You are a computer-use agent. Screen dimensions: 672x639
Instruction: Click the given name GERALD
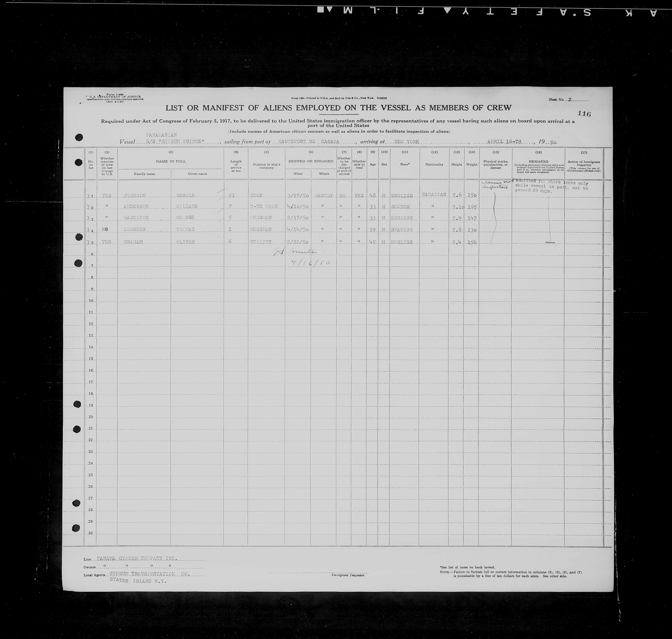(185, 196)
